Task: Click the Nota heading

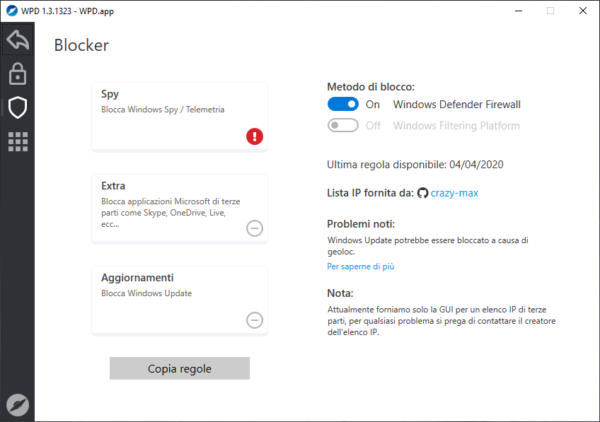Action: pyautogui.click(x=340, y=293)
